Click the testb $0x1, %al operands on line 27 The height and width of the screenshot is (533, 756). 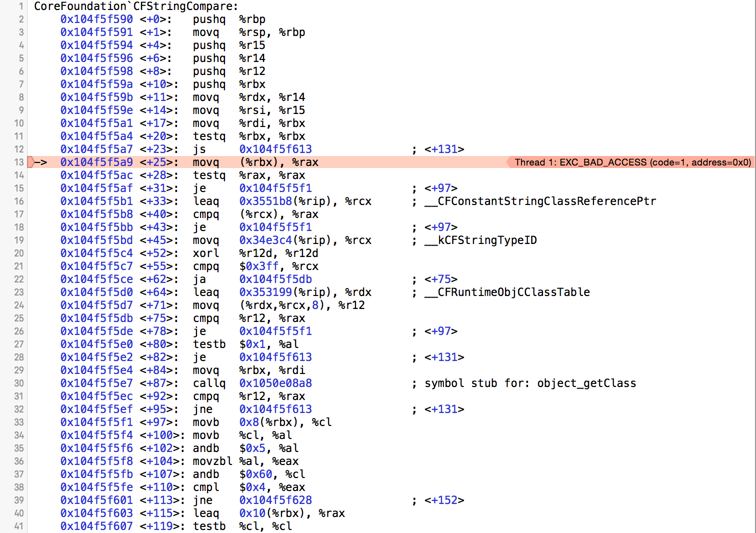click(x=269, y=344)
